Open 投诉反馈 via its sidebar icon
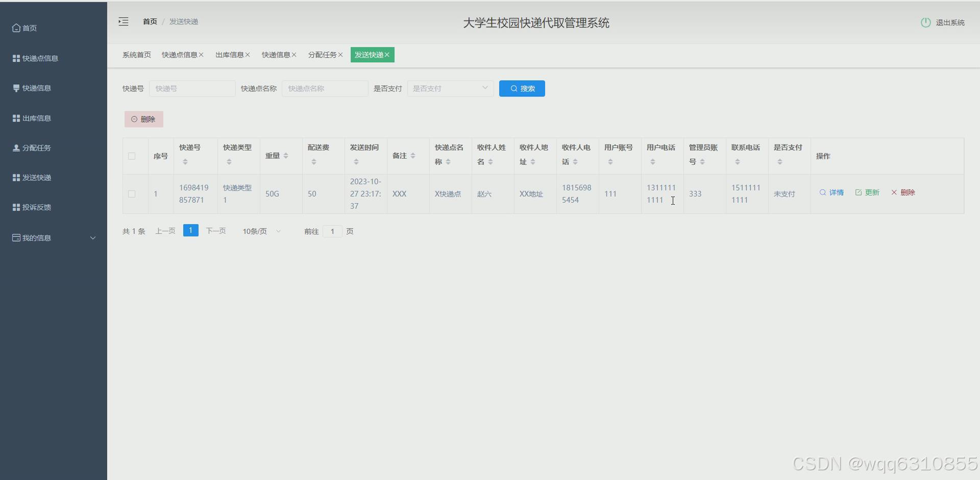The image size is (980, 480). [15, 207]
